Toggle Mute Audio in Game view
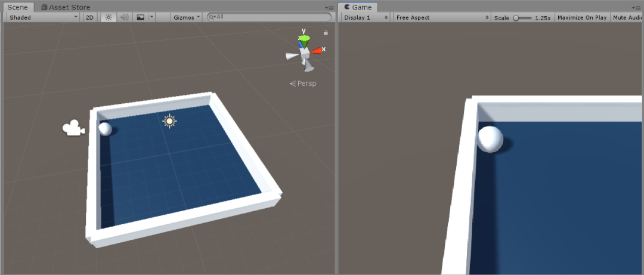 (x=627, y=18)
